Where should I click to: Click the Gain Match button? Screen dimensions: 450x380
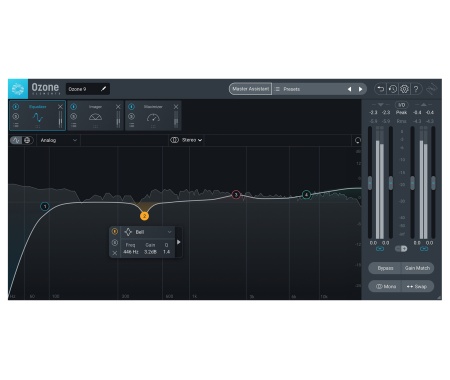[417, 268]
